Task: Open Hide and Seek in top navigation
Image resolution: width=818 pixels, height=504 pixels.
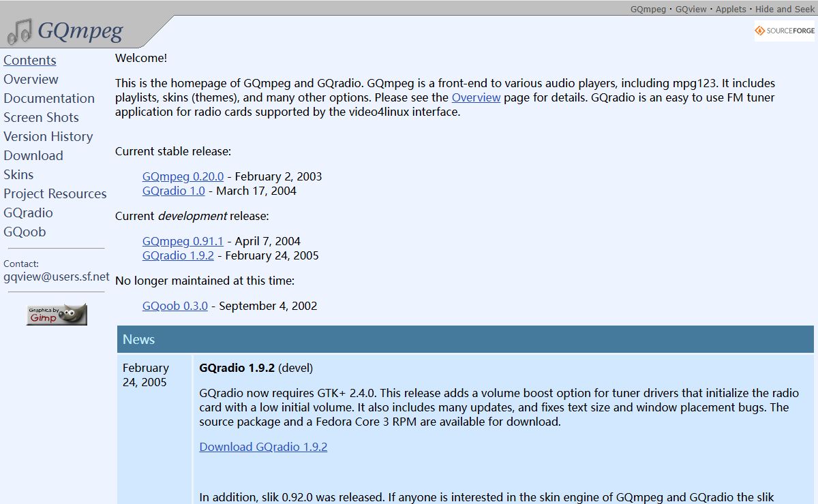Action: (x=785, y=9)
